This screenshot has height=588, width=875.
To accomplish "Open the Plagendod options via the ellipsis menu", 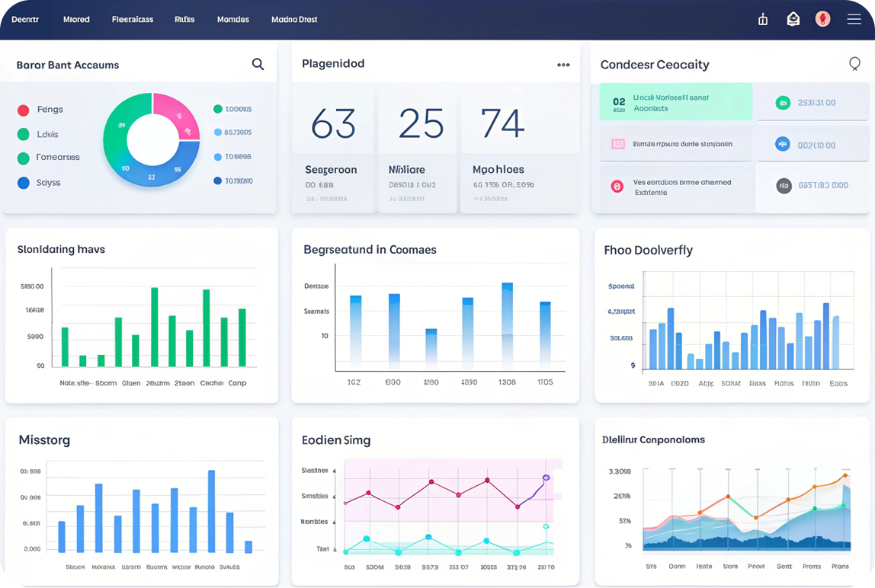I will [x=564, y=64].
